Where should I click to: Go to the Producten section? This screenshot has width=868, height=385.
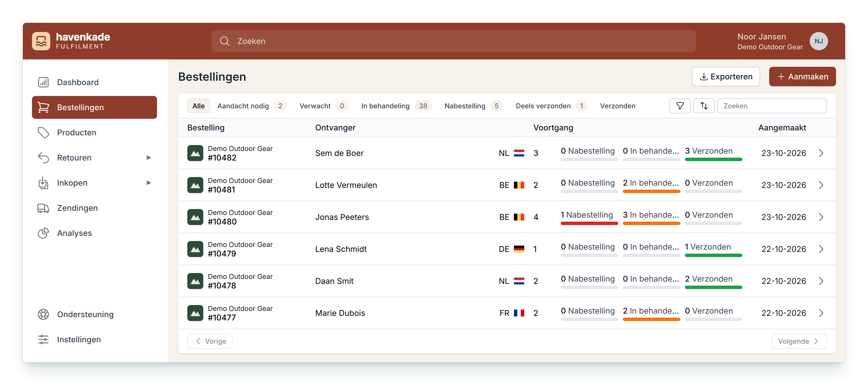click(x=94, y=133)
